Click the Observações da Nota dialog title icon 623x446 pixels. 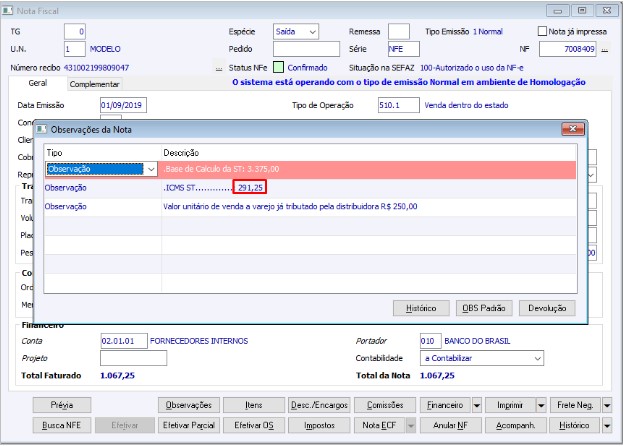pos(42,129)
